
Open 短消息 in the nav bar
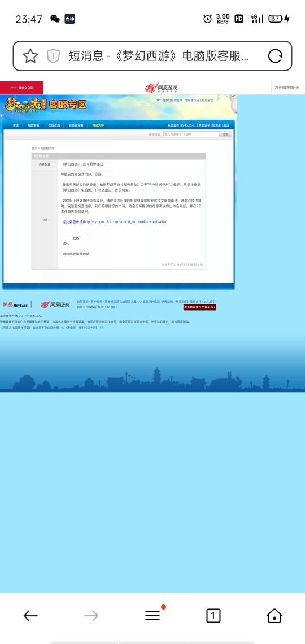pyautogui.click(x=217, y=125)
